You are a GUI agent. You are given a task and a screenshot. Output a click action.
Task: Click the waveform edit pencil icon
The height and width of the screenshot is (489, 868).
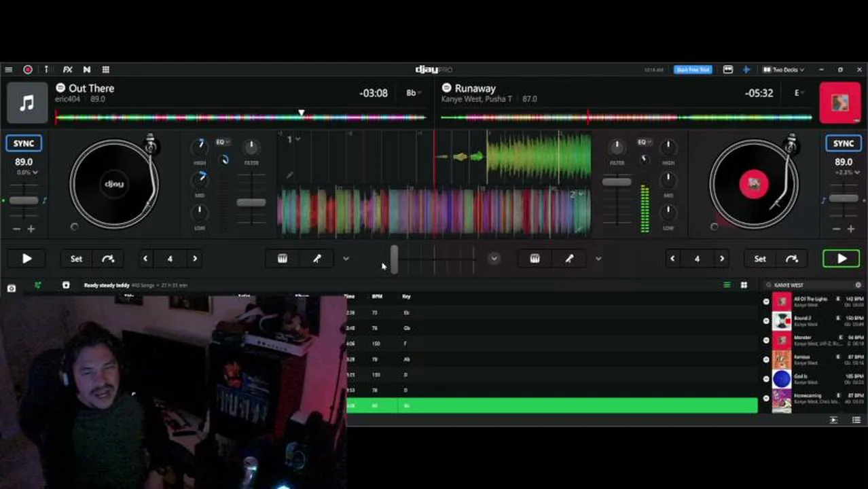(290, 175)
